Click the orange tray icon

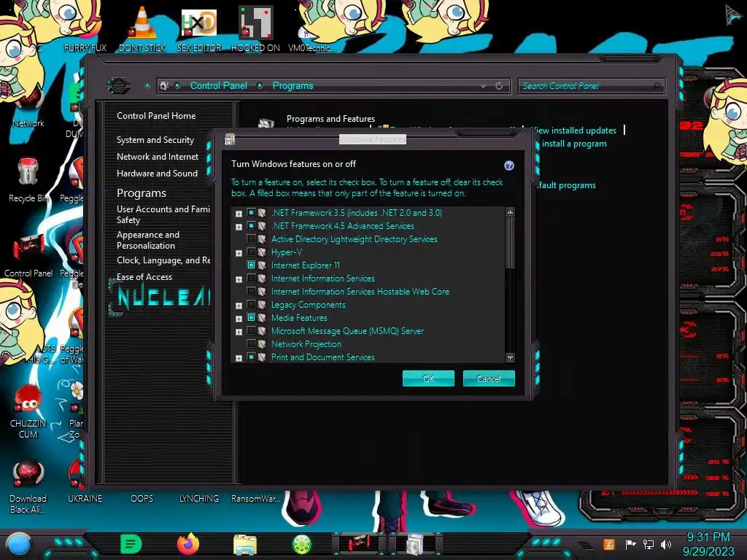[x=608, y=544]
